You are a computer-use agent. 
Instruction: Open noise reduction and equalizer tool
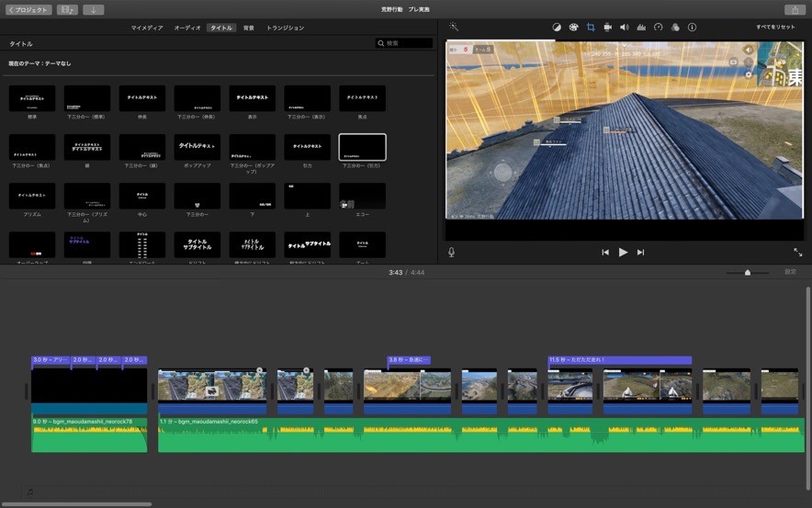641,28
